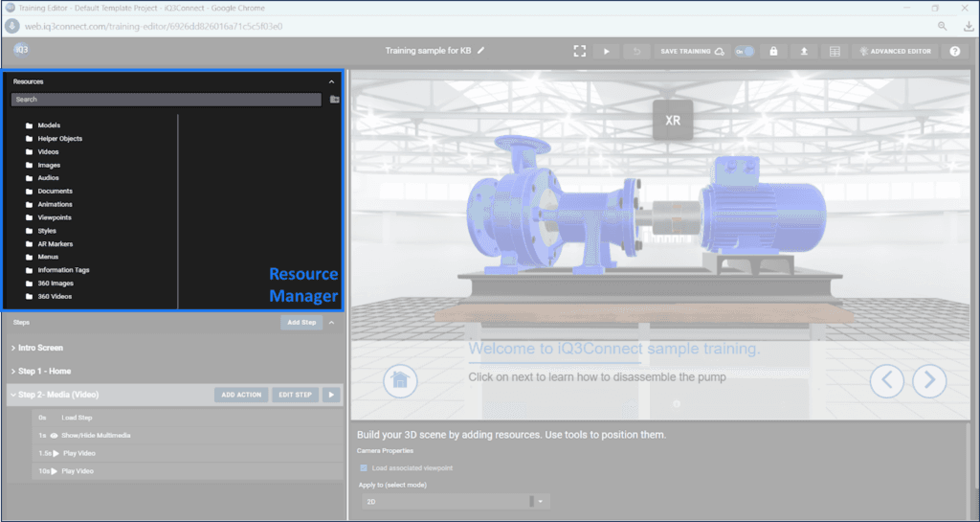Image resolution: width=980 pixels, height=522 pixels.
Task: Check the Load associated viewpoint checkbox
Action: point(363,468)
